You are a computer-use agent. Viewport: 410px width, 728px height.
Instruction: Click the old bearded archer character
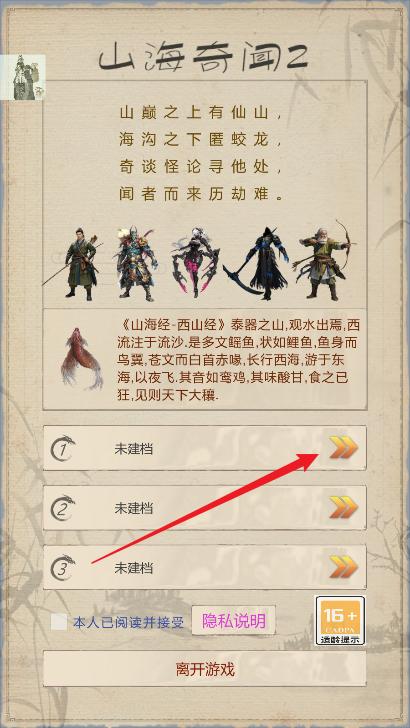point(324,261)
